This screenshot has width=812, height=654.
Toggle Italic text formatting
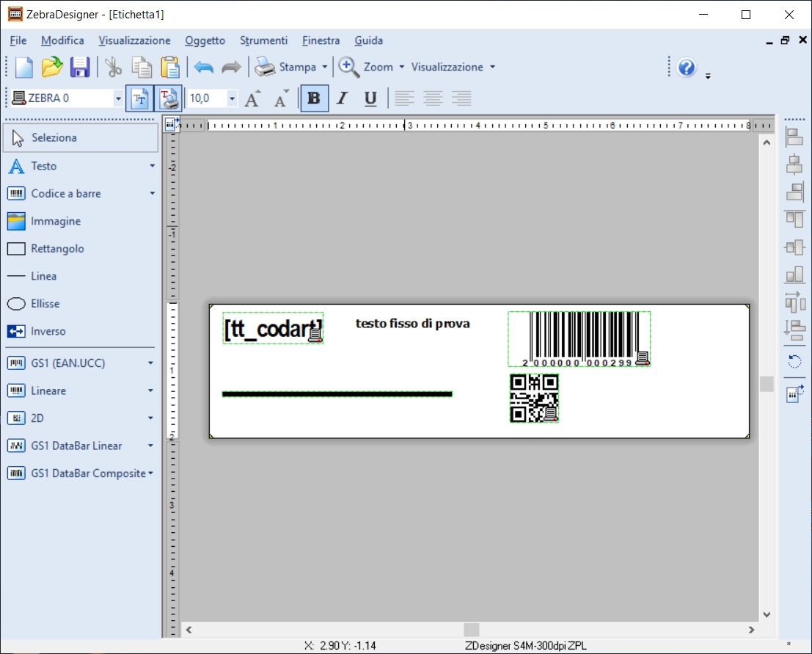click(x=342, y=98)
